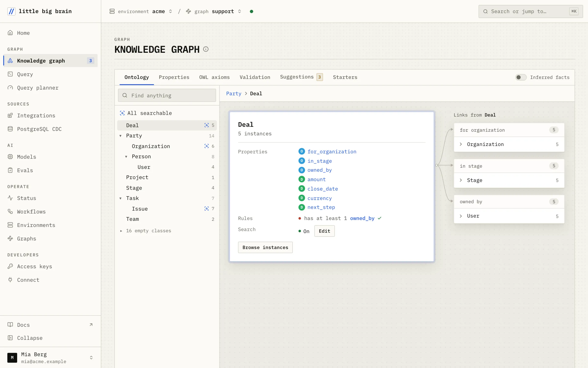
Task: Switch to the OWL axioms tab
Action: coord(214,77)
